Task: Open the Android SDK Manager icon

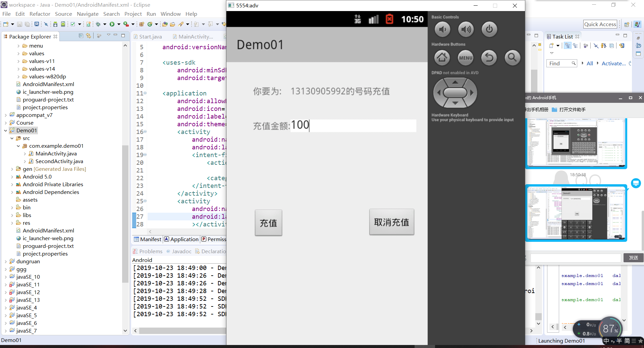Action: pyautogui.click(x=55, y=24)
